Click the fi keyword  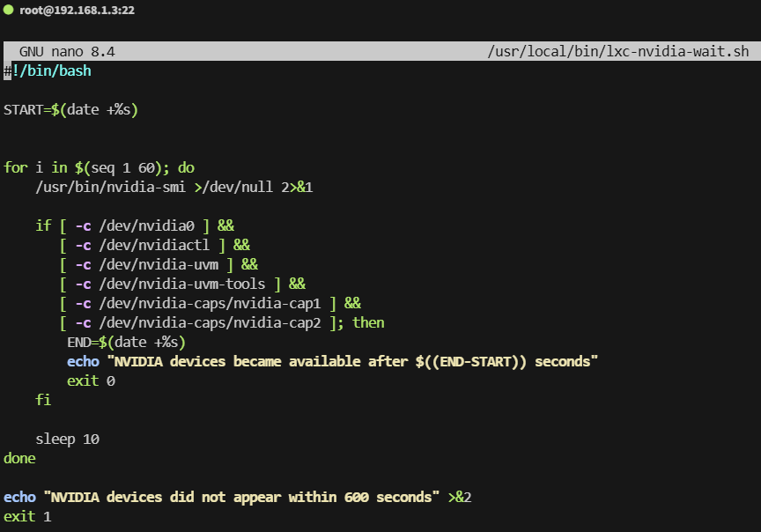click(43, 400)
